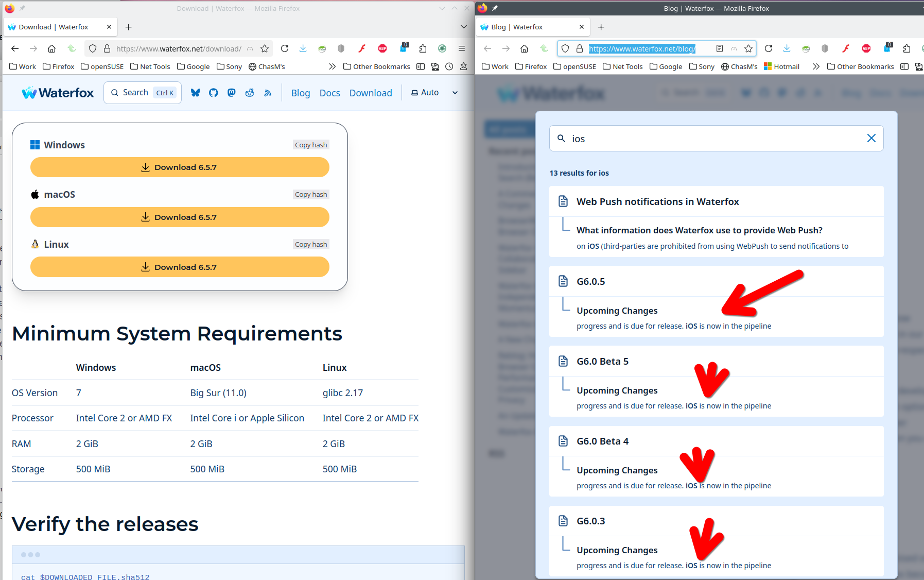This screenshot has height=580, width=924.
Task: Reload the Download page in left window
Action: [285, 48]
